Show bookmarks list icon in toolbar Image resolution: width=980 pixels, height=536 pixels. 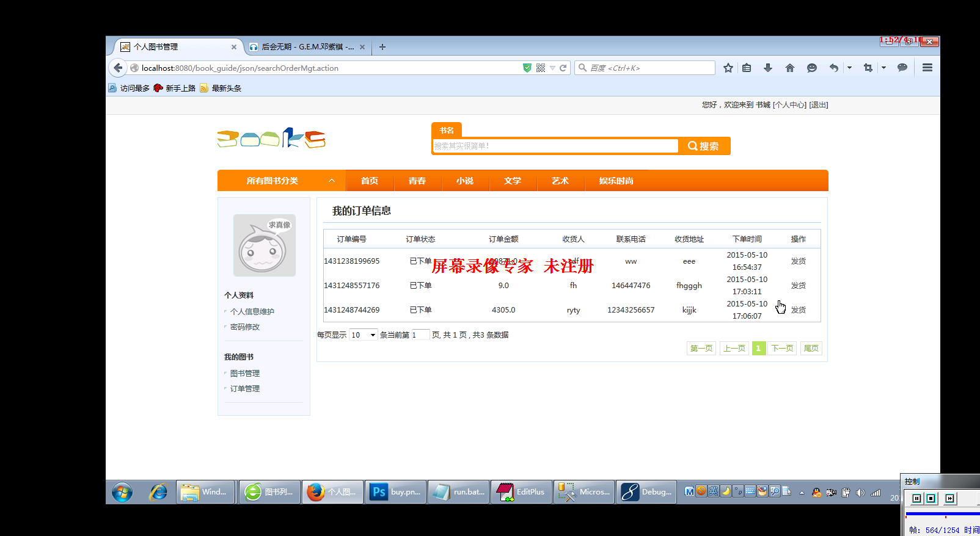pyautogui.click(x=747, y=68)
